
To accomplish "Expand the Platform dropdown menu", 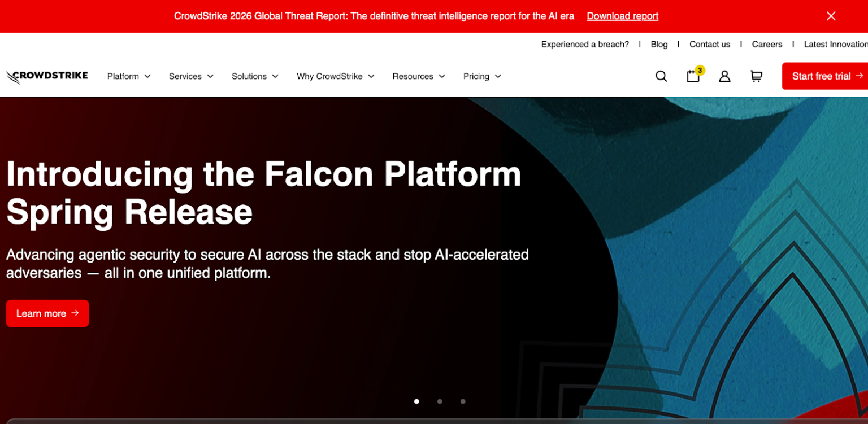I will 129,76.
